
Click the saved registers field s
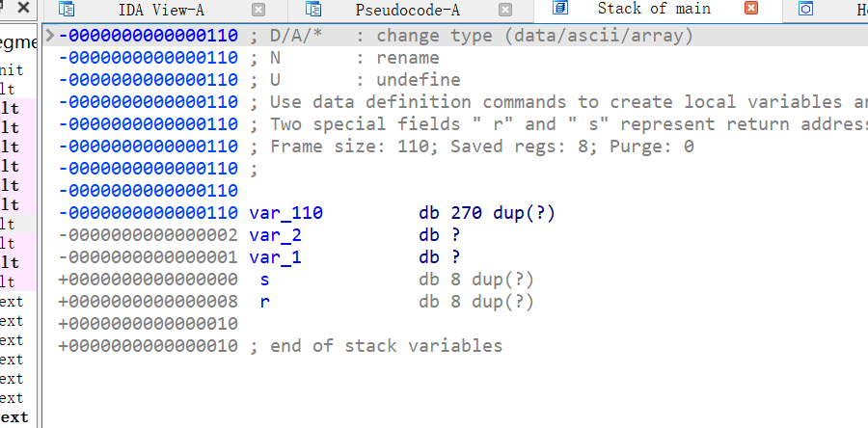(x=264, y=280)
